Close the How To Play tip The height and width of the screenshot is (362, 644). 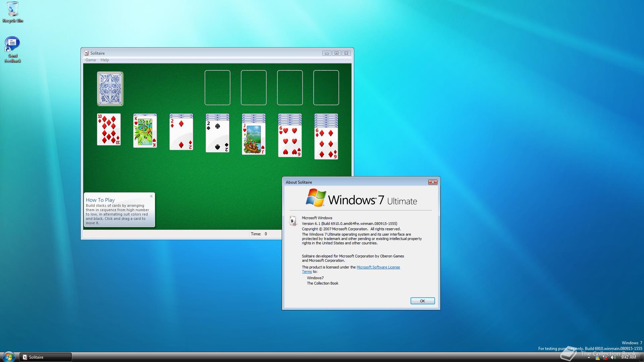point(151,196)
